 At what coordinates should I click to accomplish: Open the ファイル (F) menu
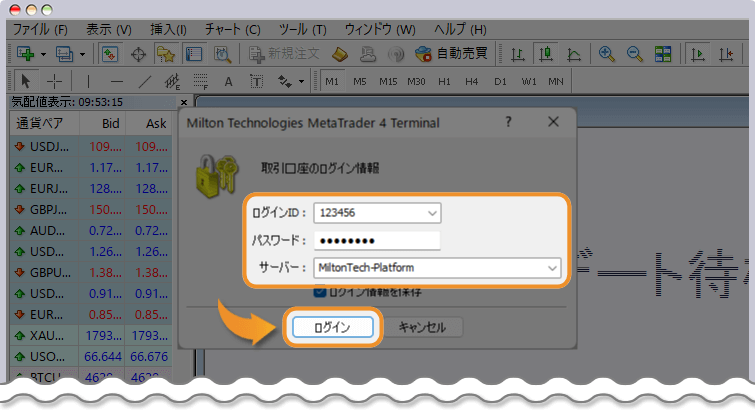(x=40, y=29)
